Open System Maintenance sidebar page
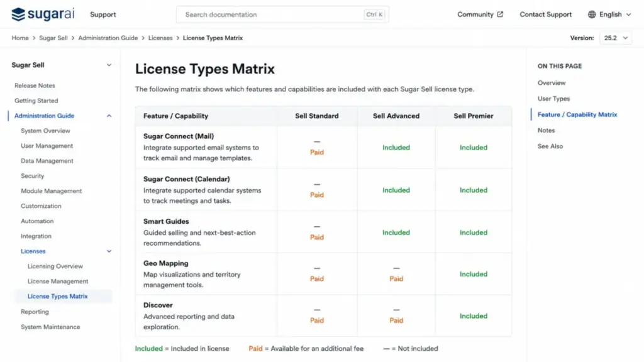The height and width of the screenshot is (362, 644). 50,327
